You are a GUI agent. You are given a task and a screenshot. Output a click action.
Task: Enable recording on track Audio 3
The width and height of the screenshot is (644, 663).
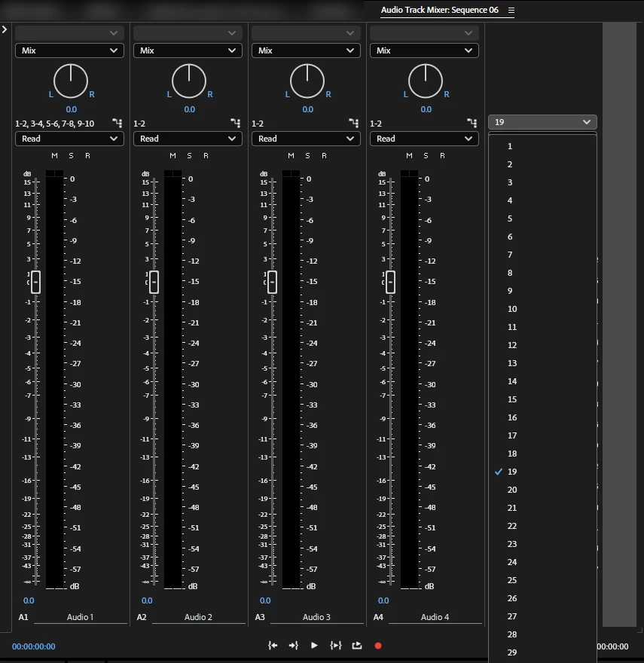pyautogui.click(x=324, y=156)
